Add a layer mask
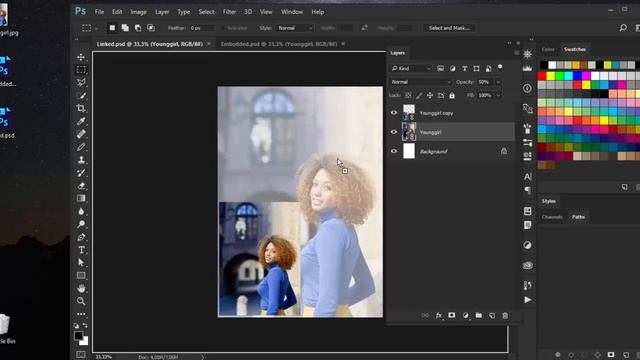This screenshot has height=360, width=640. [x=452, y=316]
